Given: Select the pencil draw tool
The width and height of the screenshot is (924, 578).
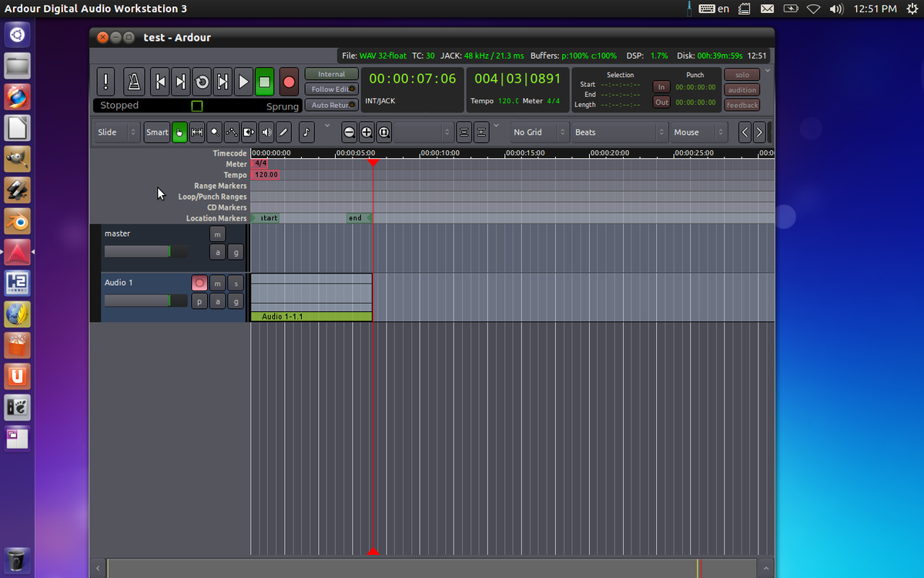Looking at the screenshot, I should pyautogui.click(x=284, y=133).
